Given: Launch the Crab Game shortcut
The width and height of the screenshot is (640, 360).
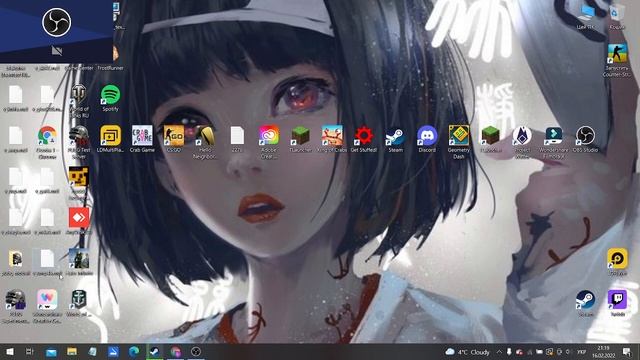Looking at the screenshot, I should click(142, 136).
